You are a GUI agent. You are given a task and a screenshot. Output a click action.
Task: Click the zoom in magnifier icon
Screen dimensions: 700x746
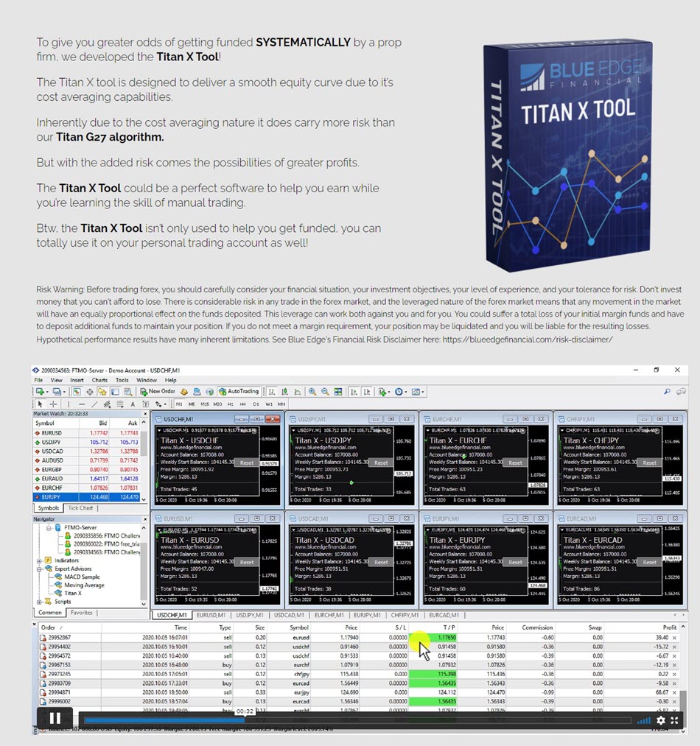[312, 392]
